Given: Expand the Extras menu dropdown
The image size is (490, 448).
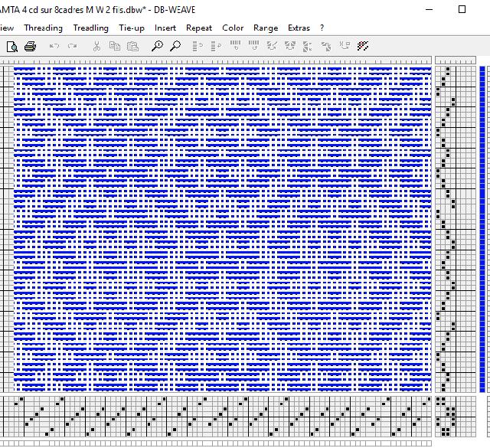Looking at the screenshot, I should (x=299, y=28).
